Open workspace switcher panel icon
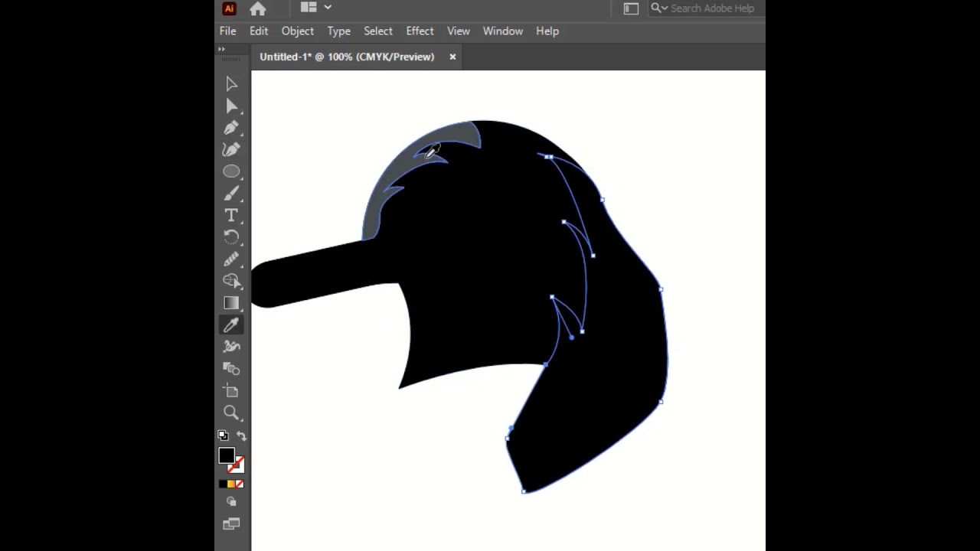The height and width of the screenshot is (551, 980). [631, 8]
